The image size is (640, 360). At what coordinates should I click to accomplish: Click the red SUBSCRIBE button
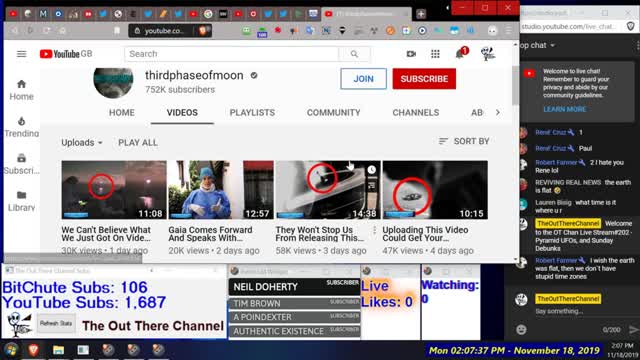[x=424, y=79]
